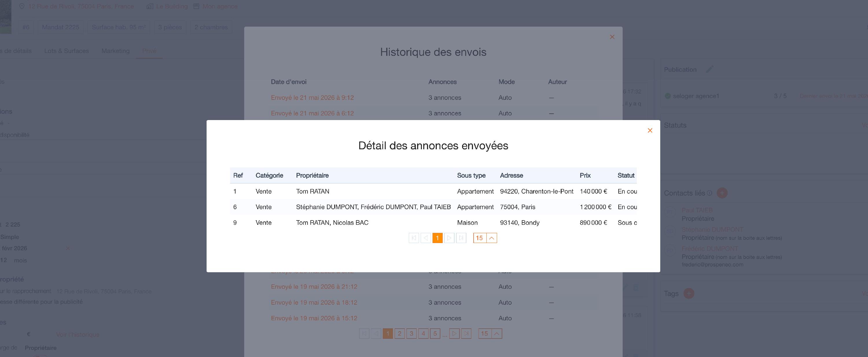Close the Détail des annonces envoyées dialog
The width and height of the screenshot is (868, 357).
tap(650, 130)
